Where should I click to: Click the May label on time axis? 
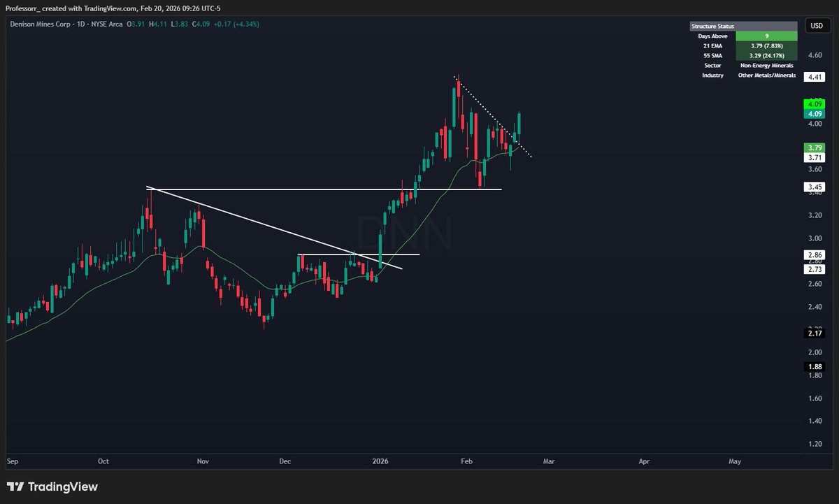pyautogui.click(x=736, y=461)
